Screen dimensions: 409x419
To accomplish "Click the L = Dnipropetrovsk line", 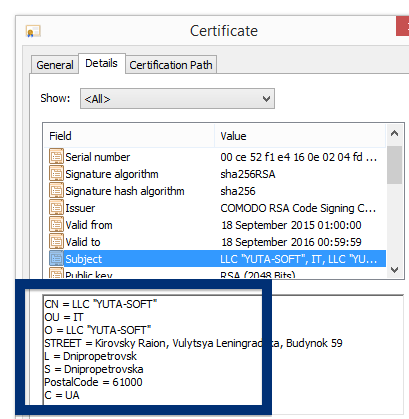I will click(x=91, y=356).
